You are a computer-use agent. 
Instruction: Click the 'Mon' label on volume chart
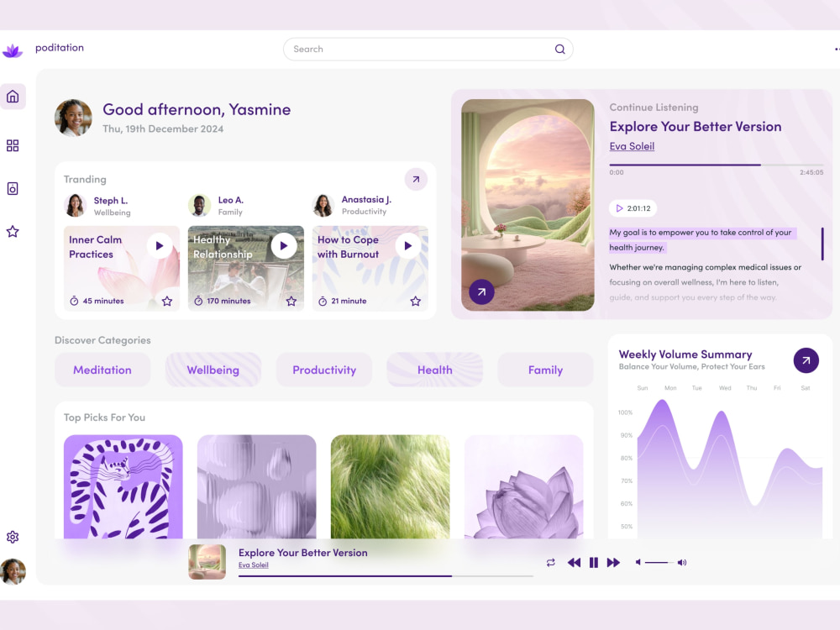(670, 388)
